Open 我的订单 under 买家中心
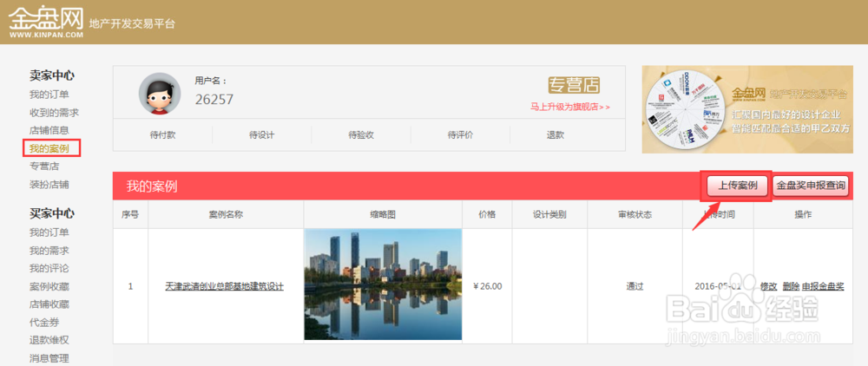The height and width of the screenshot is (366, 868). [x=49, y=232]
